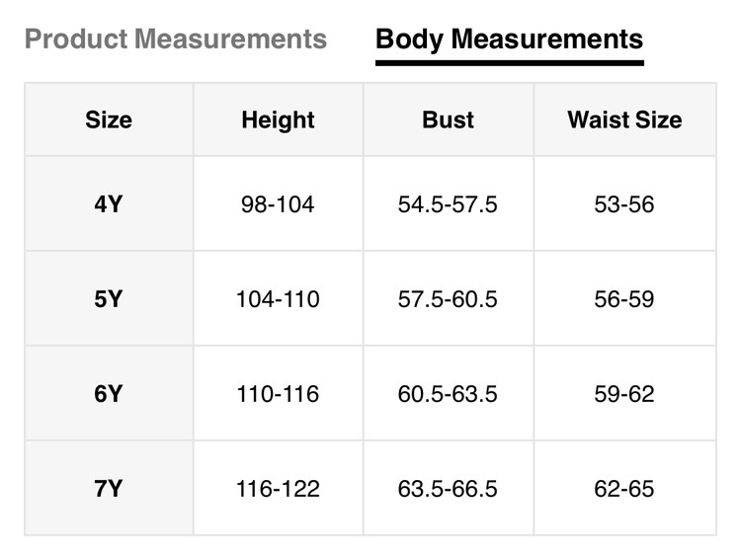The image size is (741, 560).
Task: Select the 4Y size row label
Action: coord(109,204)
